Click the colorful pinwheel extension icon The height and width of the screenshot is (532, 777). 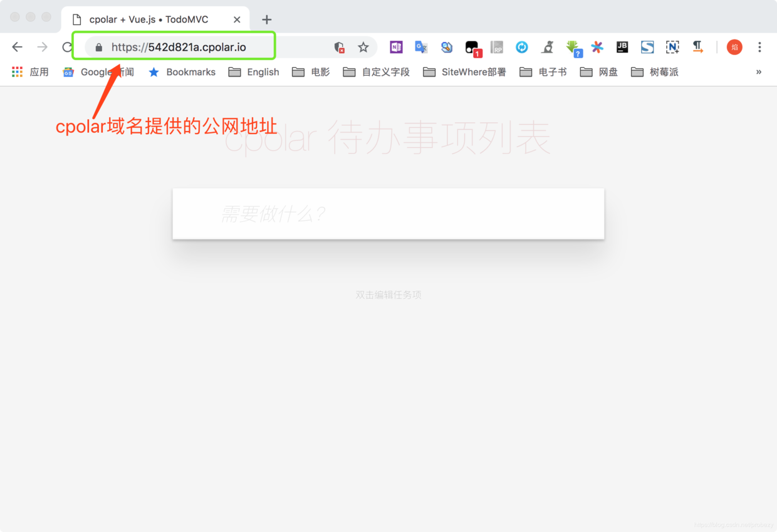click(597, 47)
